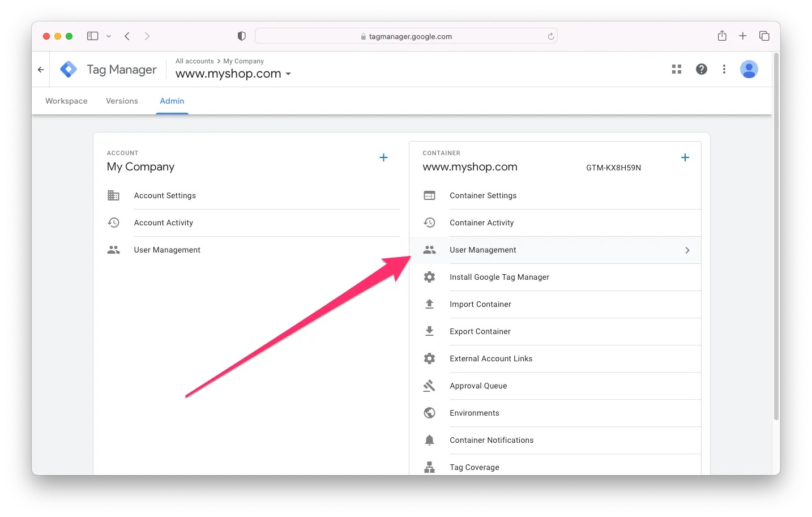This screenshot has width=812, height=517.
Task: Click the page reload icon in address bar
Action: click(x=550, y=36)
